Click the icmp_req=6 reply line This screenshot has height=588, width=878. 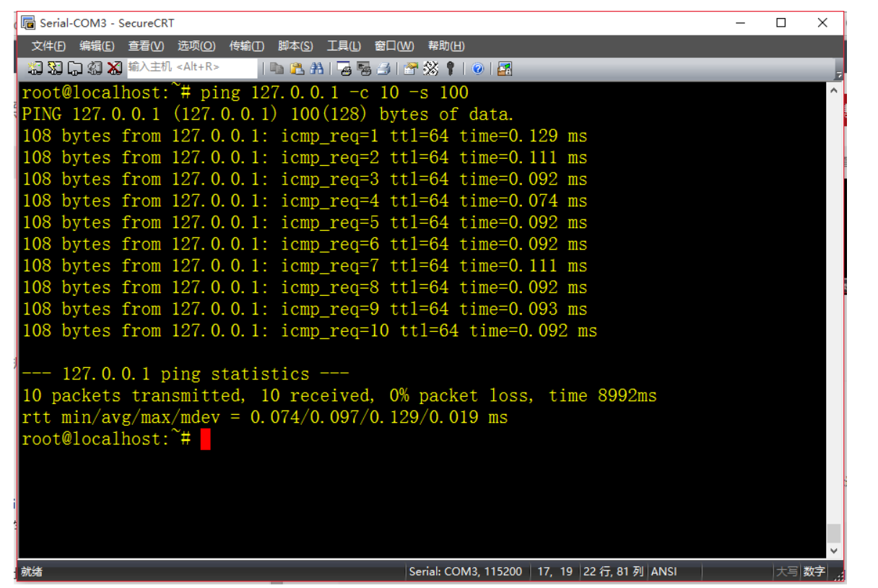pos(304,244)
